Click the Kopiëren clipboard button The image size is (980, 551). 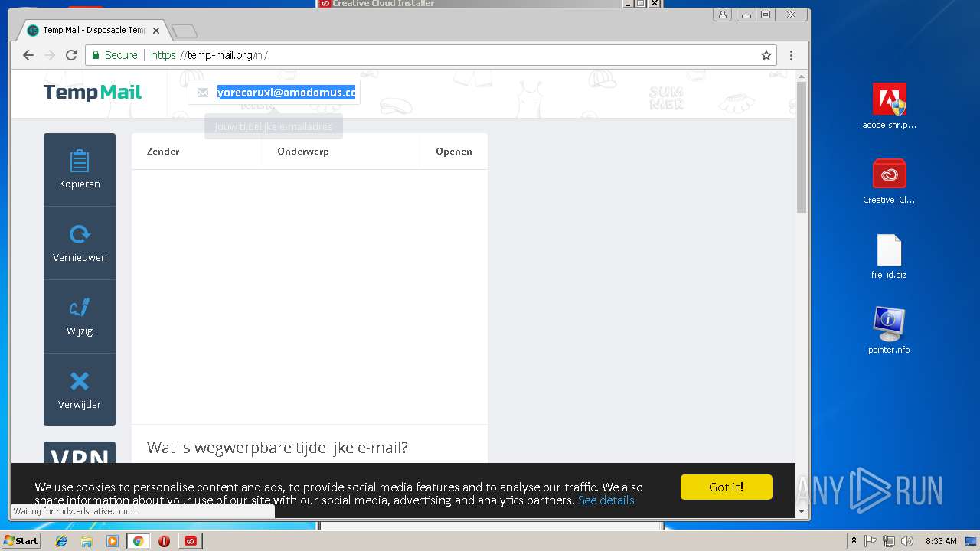pos(80,170)
